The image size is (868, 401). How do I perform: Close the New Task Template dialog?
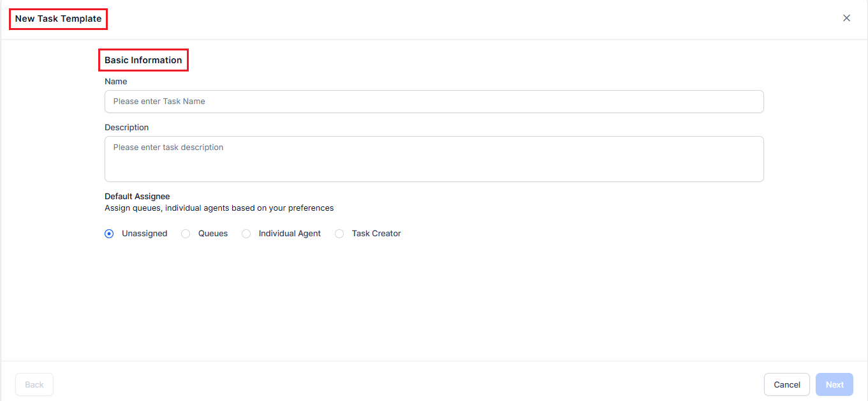pos(846,18)
